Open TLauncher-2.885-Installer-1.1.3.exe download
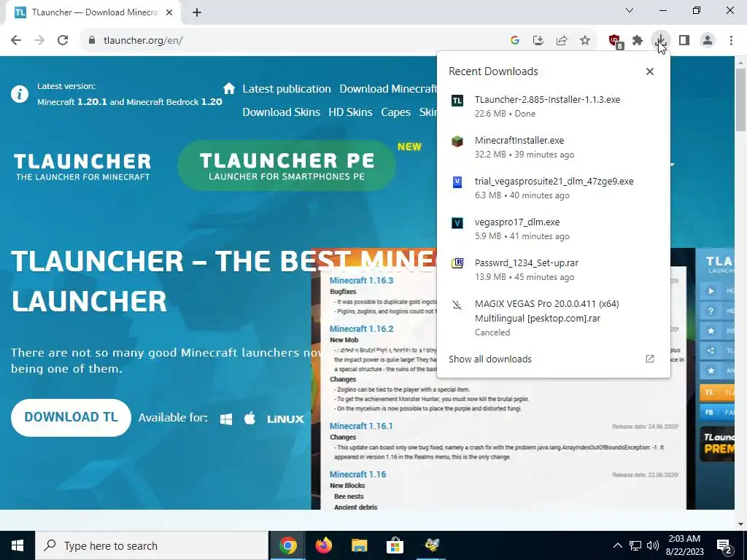 pos(553,106)
